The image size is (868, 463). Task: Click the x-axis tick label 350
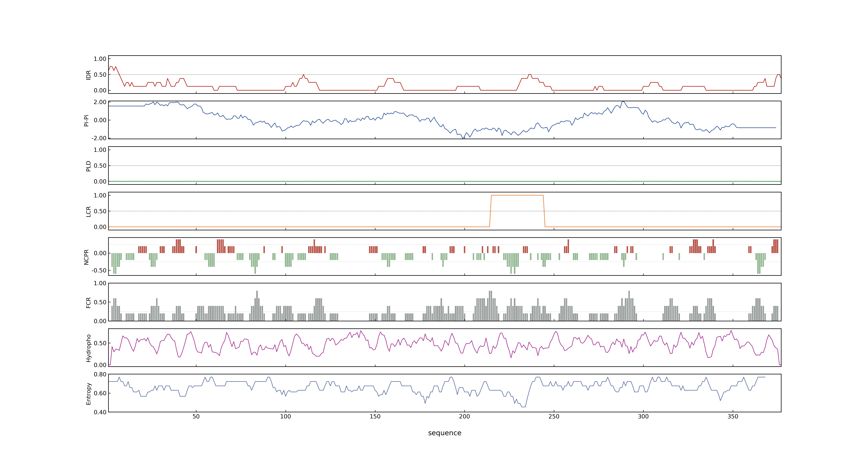733,416
